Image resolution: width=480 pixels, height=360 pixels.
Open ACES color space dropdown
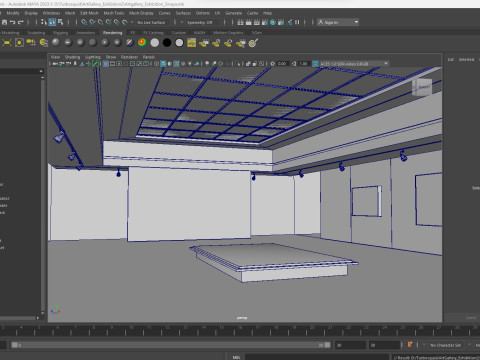pos(354,64)
